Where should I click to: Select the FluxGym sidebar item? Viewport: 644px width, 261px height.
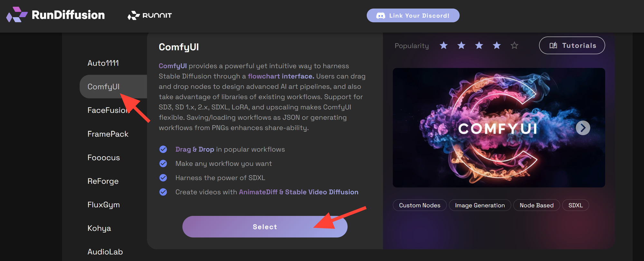[x=104, y=205]
